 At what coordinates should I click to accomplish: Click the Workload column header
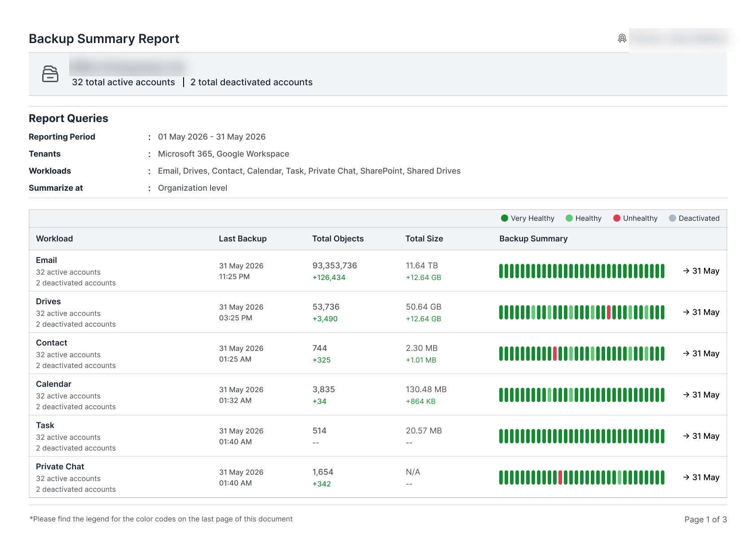pyautogui.click(x=54, y=239)
